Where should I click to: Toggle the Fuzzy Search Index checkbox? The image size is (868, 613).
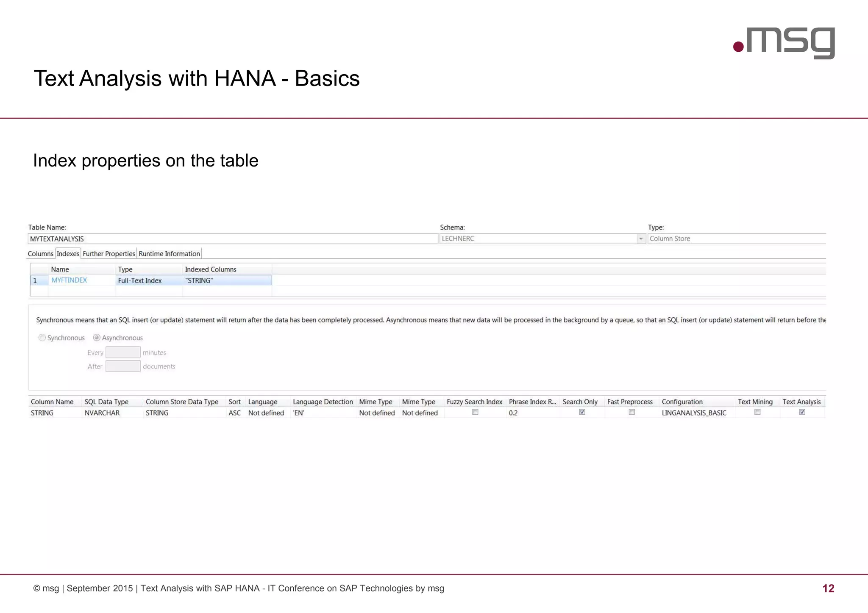475,412
